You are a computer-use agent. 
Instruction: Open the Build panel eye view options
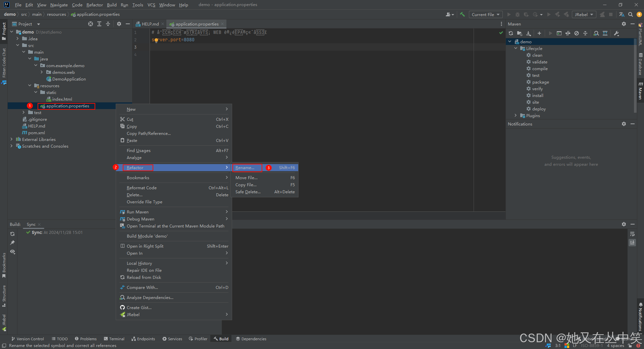click(12, 252)
